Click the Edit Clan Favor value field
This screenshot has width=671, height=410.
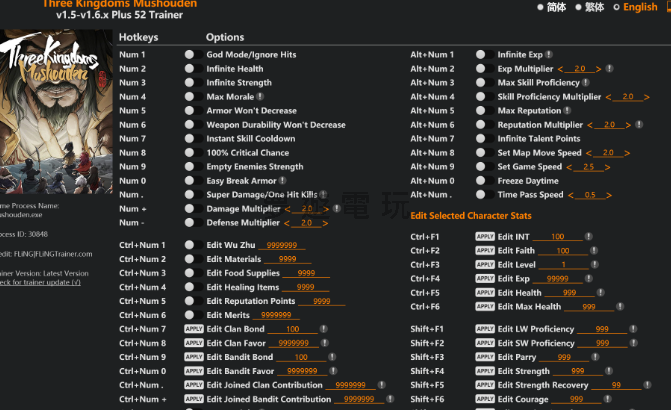294,343
